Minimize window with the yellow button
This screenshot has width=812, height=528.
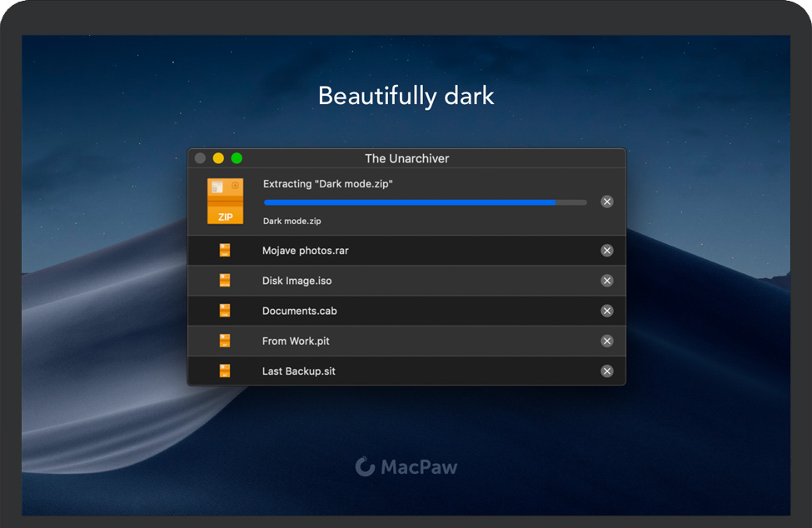218,158
